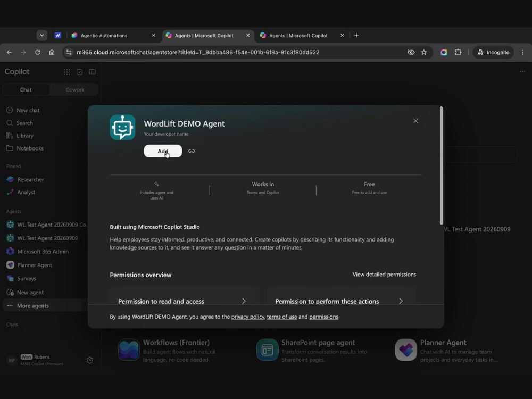This screenshot has height=399, width=532.
Task: Create a New agent
Action: tap(30, 292)
